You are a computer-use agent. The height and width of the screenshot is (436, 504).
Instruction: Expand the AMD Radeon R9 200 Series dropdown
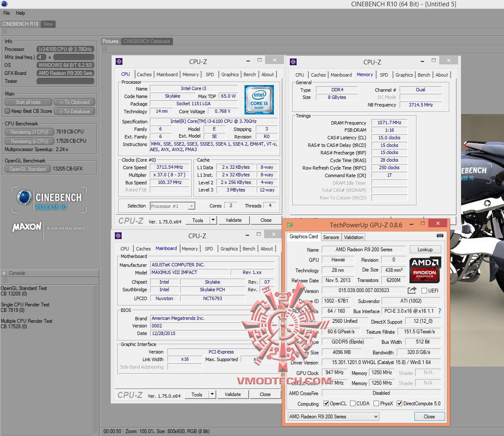[x=334, y=417]
